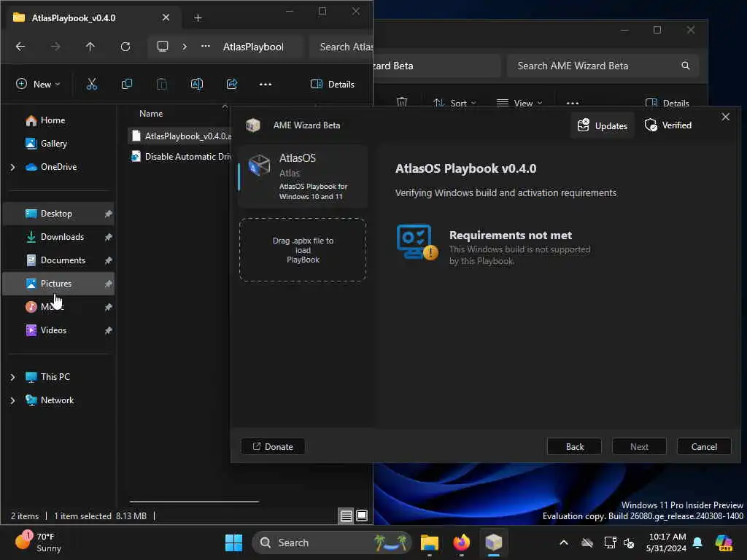The width and height of the screenshot is (747, 560).
Task: Select the AtlasPlaybook_v0.4.0 file
Action: (x=180, y=136)
